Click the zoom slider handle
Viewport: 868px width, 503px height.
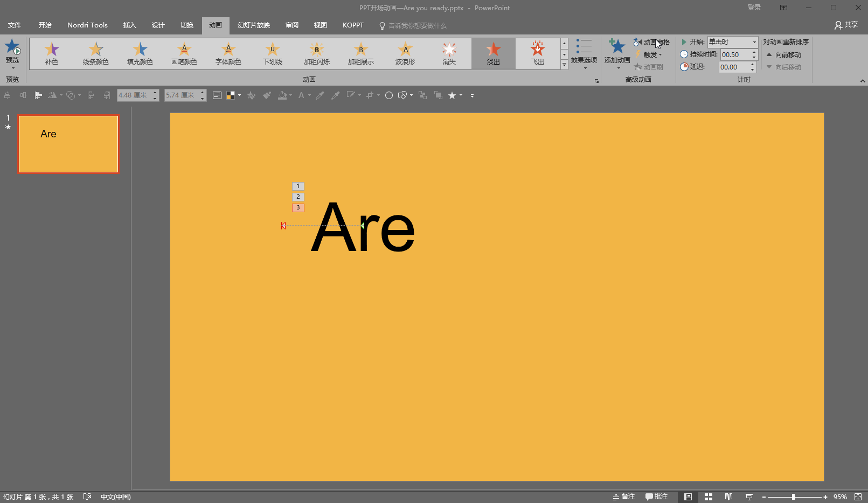pyautogui.click(x=793, y=497)
